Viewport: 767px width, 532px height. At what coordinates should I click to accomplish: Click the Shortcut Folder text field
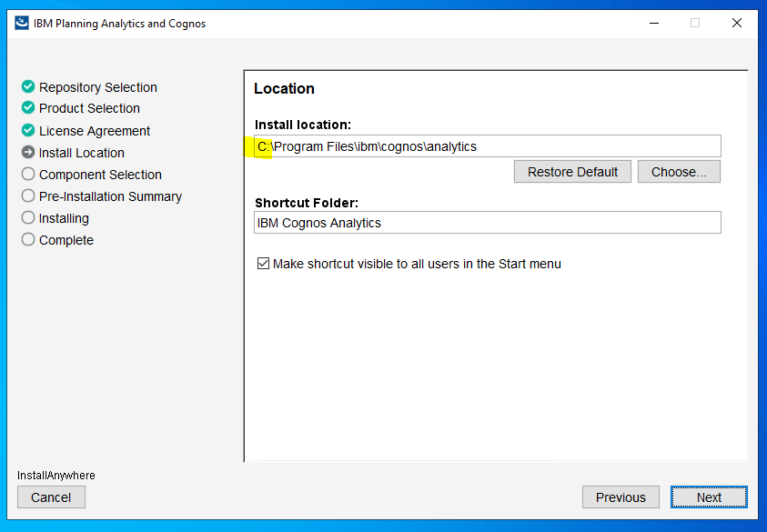(487, 223)
